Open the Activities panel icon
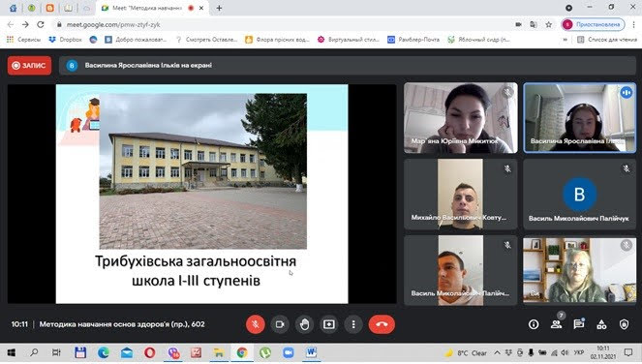Screen dimensions: 642x364 click(x=601, y=324)
